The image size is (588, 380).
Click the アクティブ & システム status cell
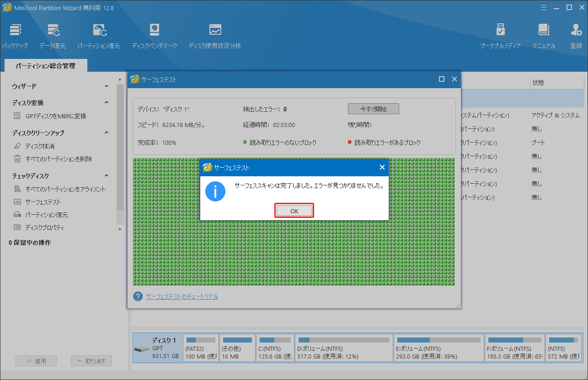point(555,116)
